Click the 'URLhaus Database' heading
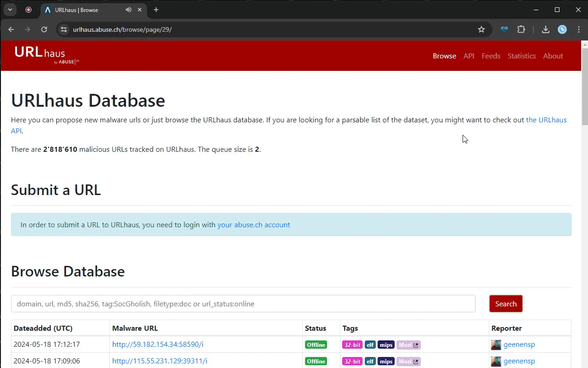 coord(88,100)
